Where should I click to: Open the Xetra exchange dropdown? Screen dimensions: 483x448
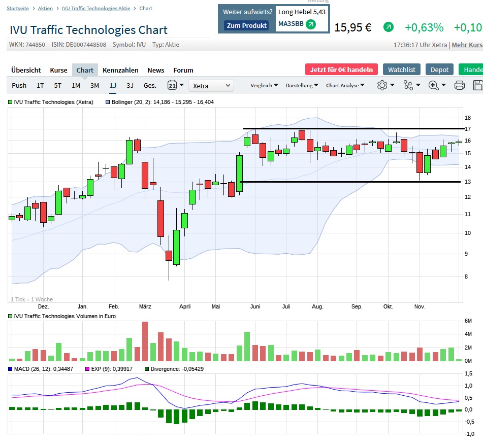tap(211, 86)
